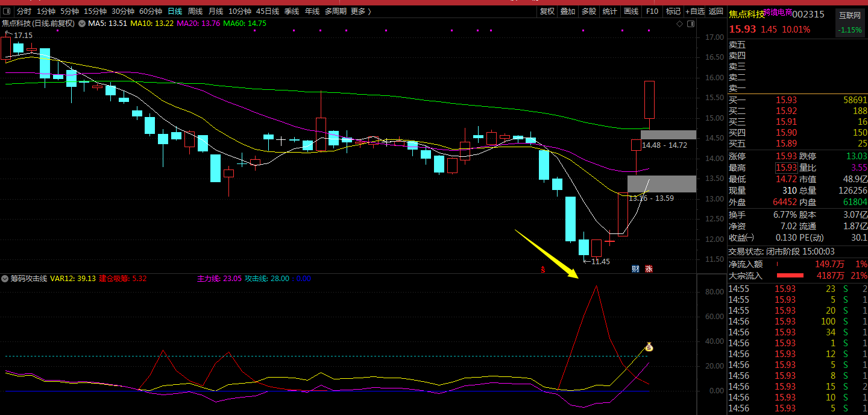Click the 焦点科技 stock name in quote panel
Screen dimensions: 868x415
(x=746, y=14)
